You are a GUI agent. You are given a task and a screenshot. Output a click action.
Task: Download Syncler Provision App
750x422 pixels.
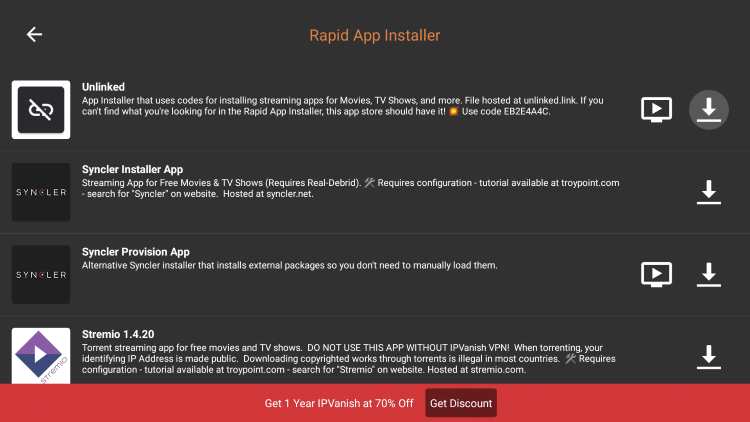pos(708,275)
